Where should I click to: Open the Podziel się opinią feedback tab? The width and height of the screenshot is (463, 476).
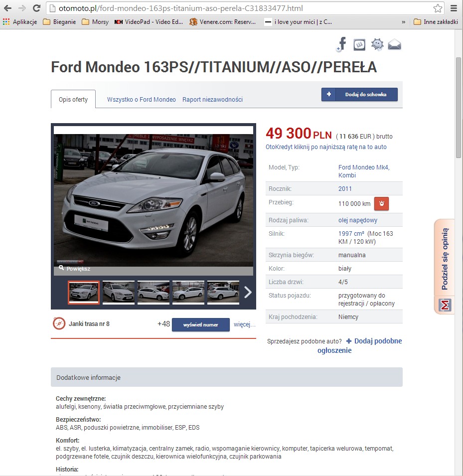coord(445,267)
